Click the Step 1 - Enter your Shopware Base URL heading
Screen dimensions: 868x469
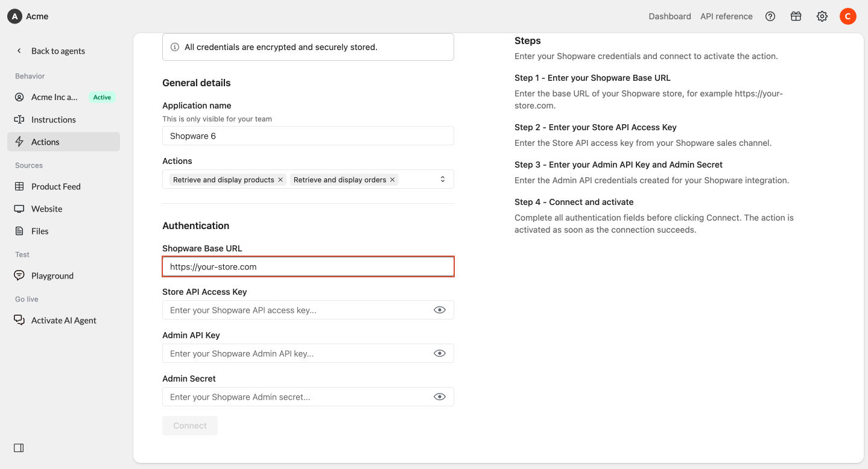[x=592, y=78]
